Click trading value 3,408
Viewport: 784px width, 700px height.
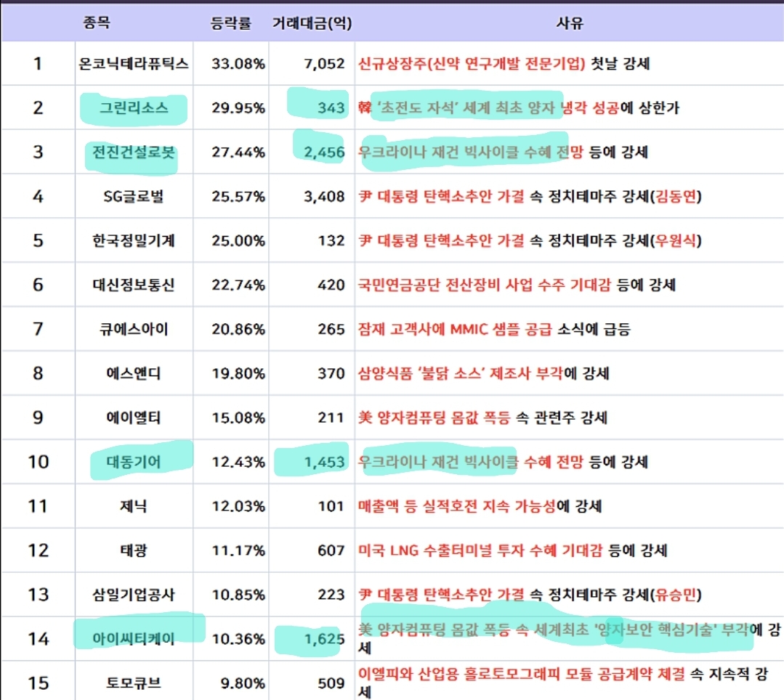(x=324, y=196)
